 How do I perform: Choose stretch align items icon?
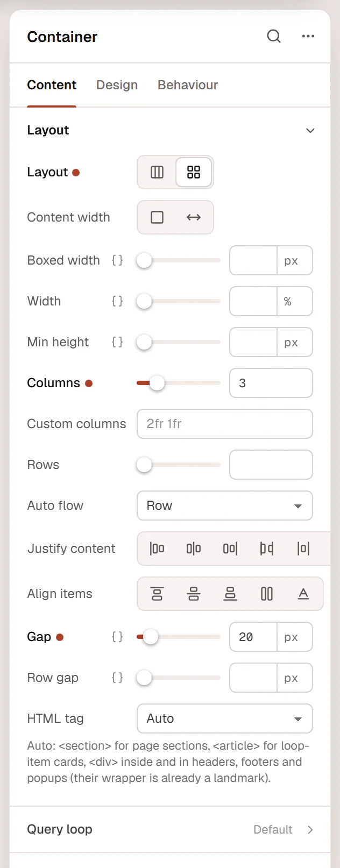click(267, 594)
